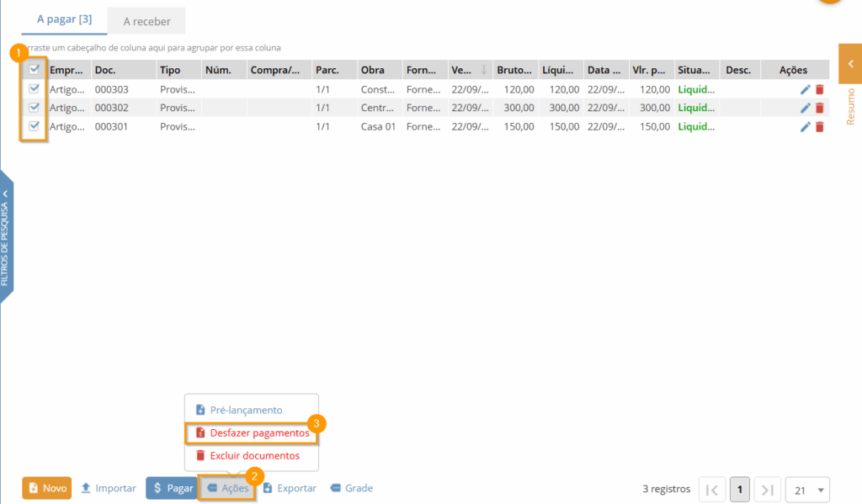Edit document 000301 with pencil icon
862x504 pixels.
(805, 126)
